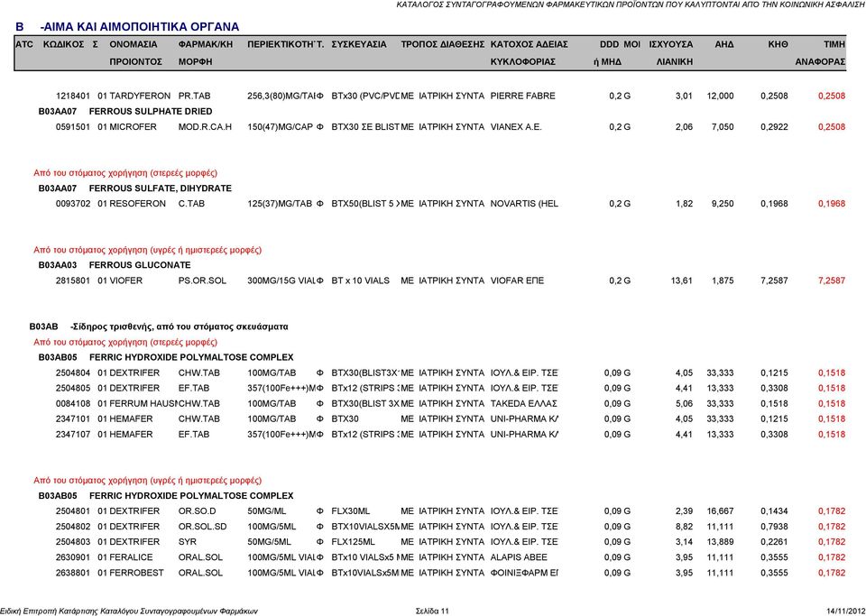Select retail price 13,61
The height and width of the screenshot is (616, 866).
pyautogui.click(x=682, y=280)
